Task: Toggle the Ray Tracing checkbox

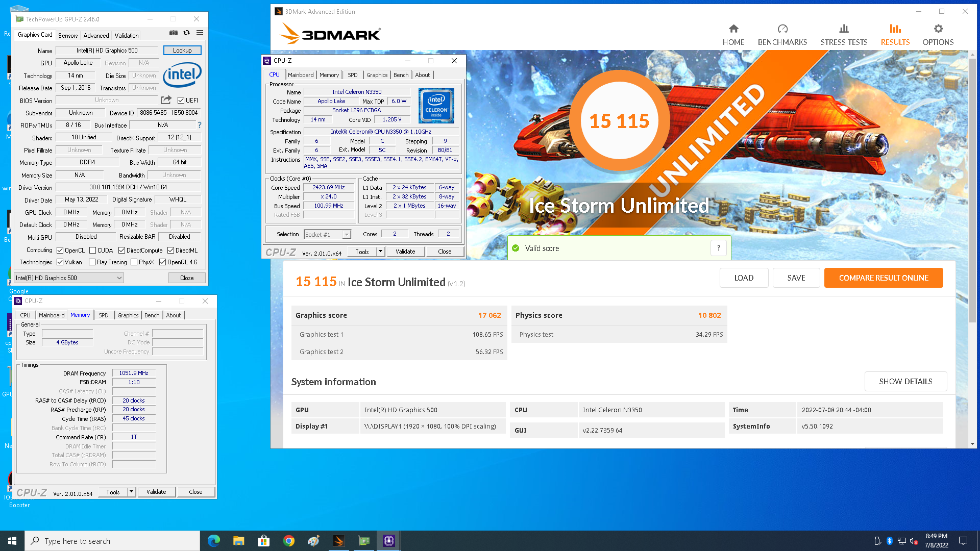Action: click(x=92, y=262)
